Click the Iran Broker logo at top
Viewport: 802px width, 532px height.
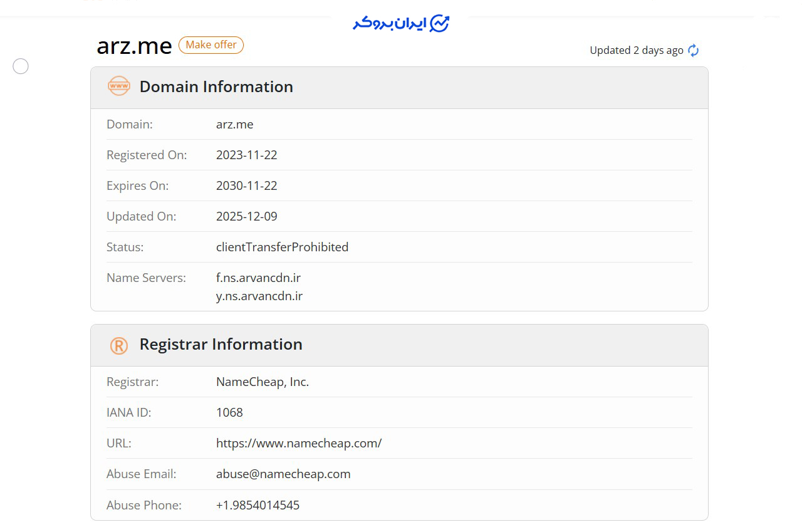(x=401, y=23)
